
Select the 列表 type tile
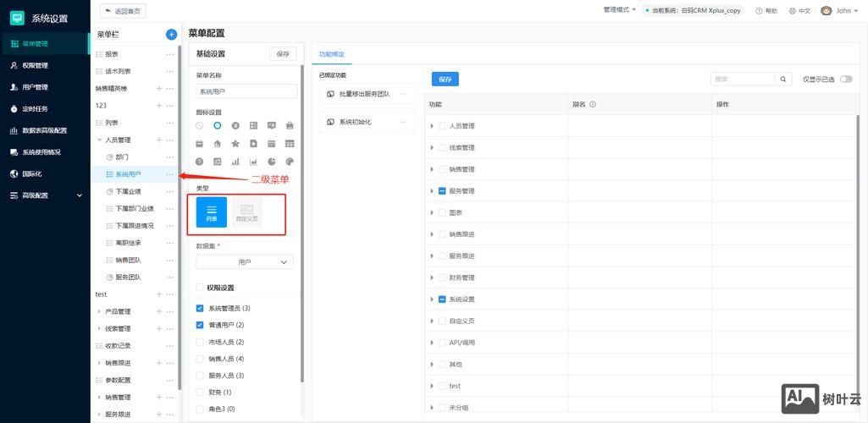212,211
